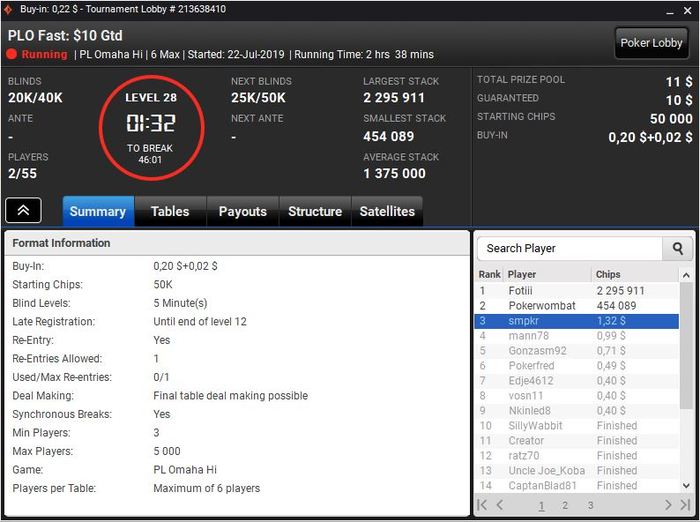Screen dimensions: 700x522
Task: Collapse header with double chevron button
Action: coord(23,210)
